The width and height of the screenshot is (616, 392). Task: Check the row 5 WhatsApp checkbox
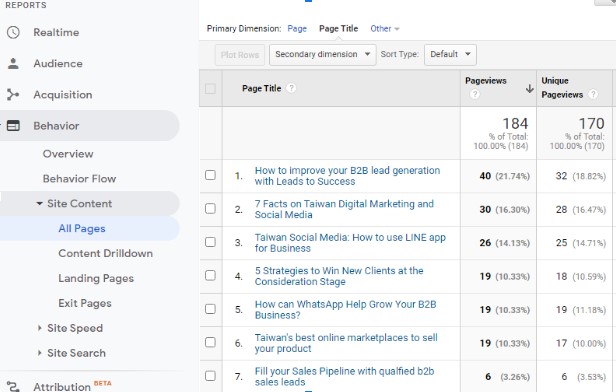click(x=210, y=309)
